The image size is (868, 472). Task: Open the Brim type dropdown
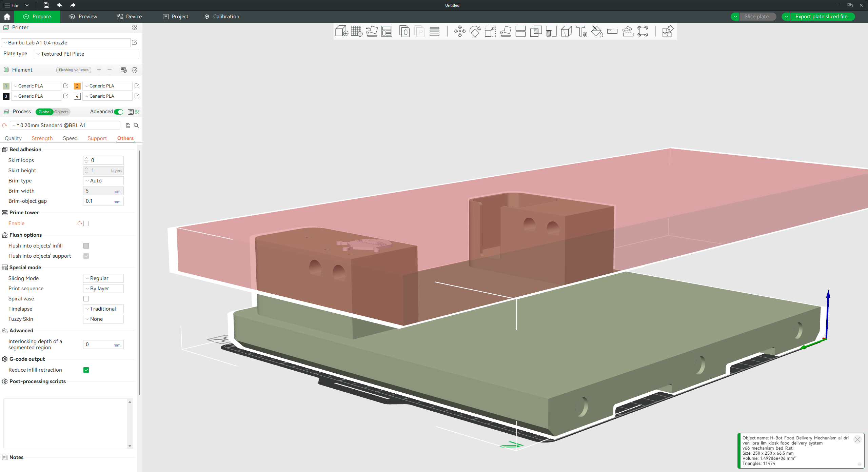pyautogui.click(x=103, y=181)
